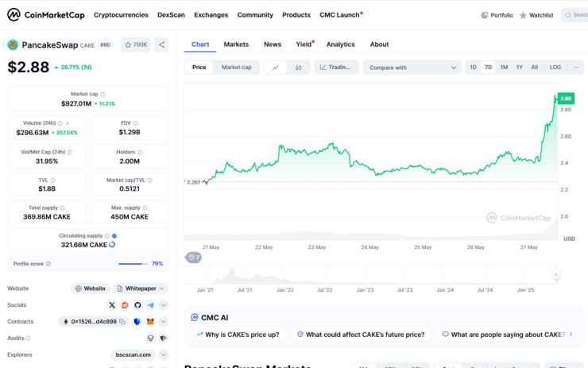Click circulating supply progress ring icon
Viewport: 588px width, 368px height.
tap(112, 245)
